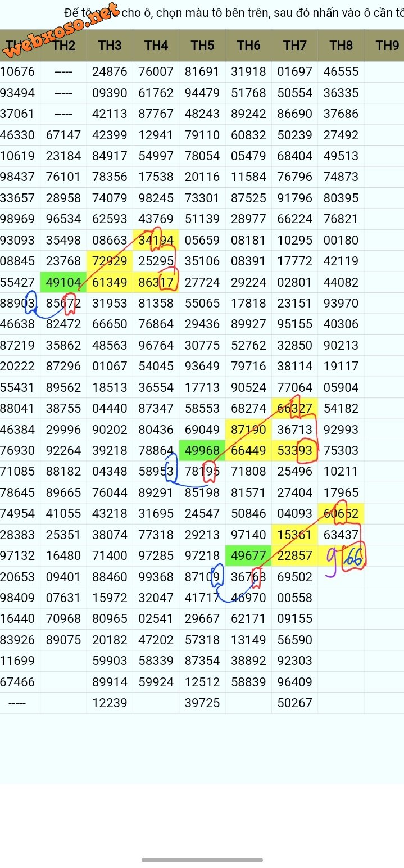Tap cell 89562 in the TH2 column

pos(63,387)
